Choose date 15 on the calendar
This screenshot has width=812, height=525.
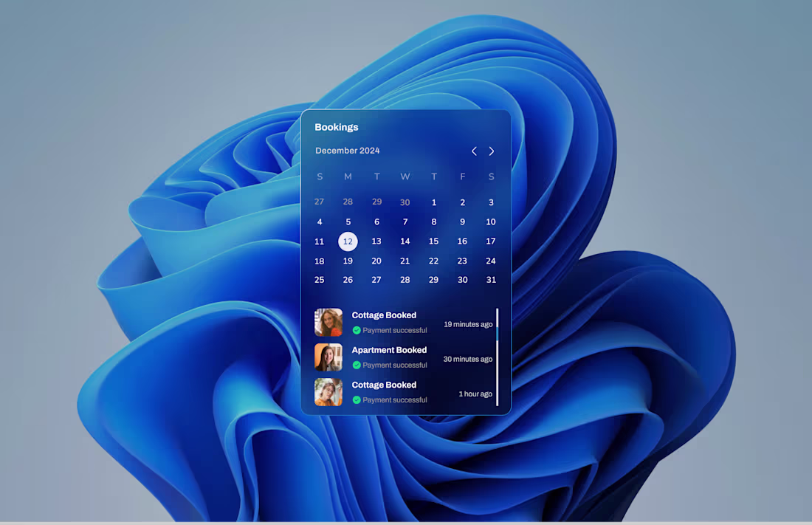[434, 241]
